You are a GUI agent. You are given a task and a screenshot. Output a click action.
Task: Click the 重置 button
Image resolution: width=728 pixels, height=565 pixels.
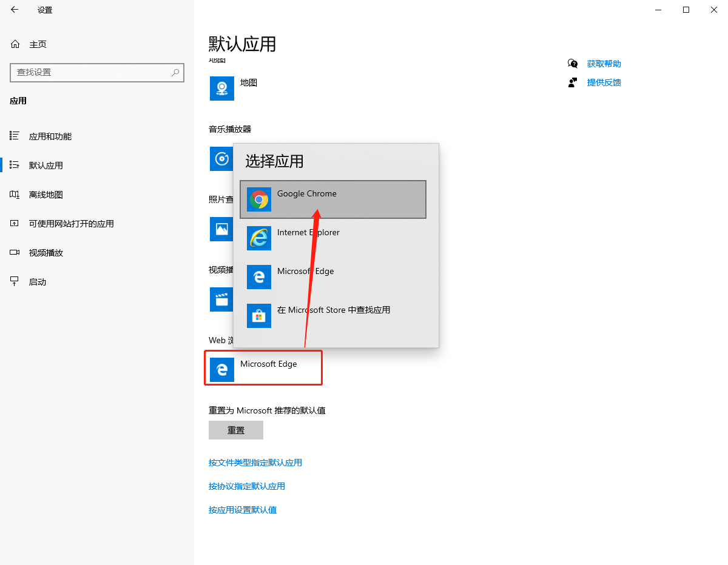click(236, 430)
